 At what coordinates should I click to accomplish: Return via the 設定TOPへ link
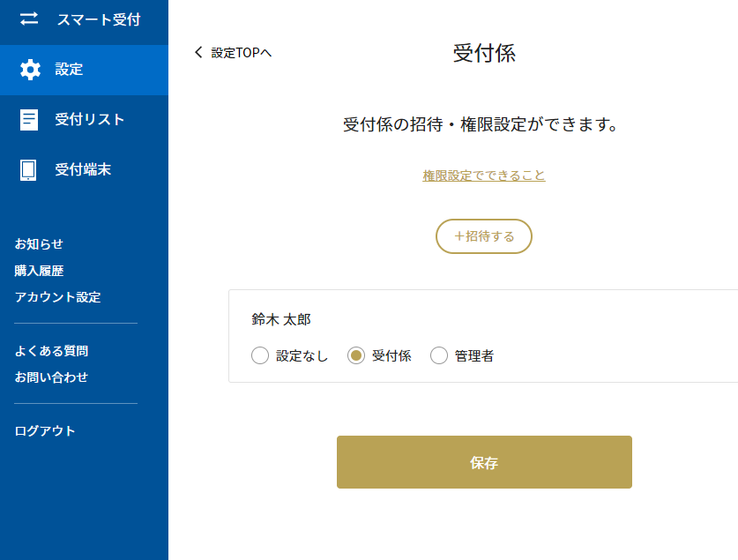point(242,53)
